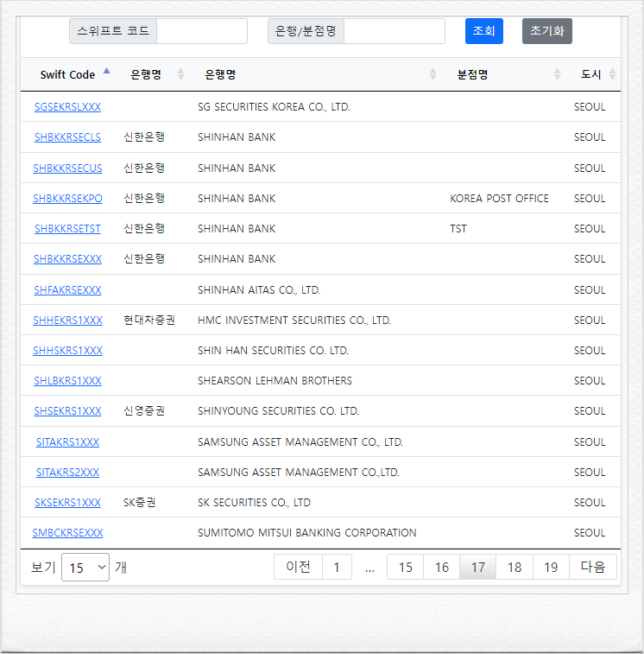Click the 스위프트 코드 input field
Viewport: 644px width, 654px height.
point(202,31)
